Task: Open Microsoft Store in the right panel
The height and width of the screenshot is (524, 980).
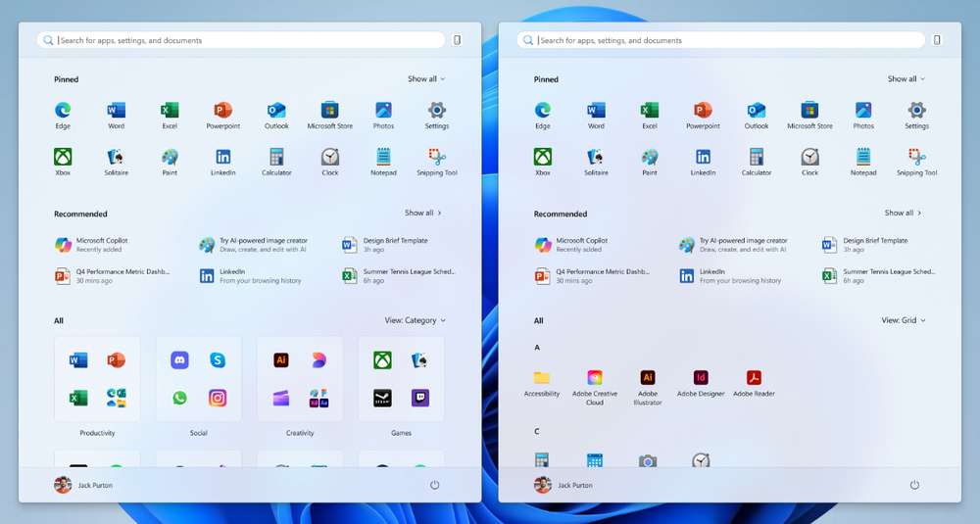Action: (810, 116)
